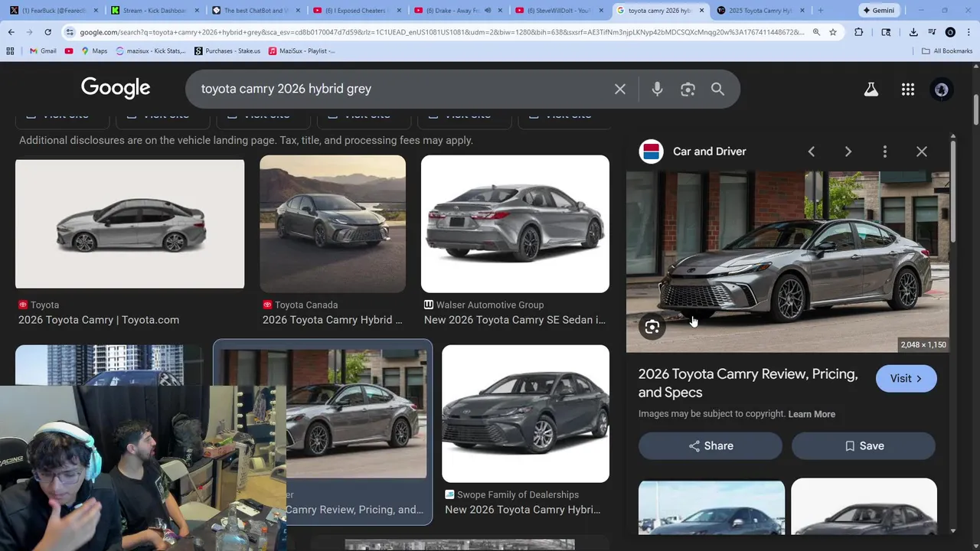Open the YouTube bookmark icon
Image resolution: width=980 pixels, height=551 pixels.
click(x=69, y=51)
